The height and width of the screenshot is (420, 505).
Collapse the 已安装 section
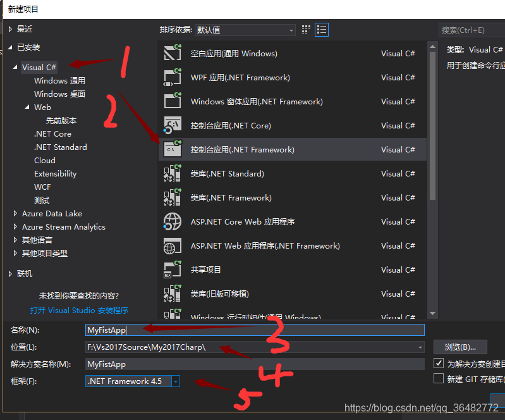pyautogui.click(x=10, y=47)
